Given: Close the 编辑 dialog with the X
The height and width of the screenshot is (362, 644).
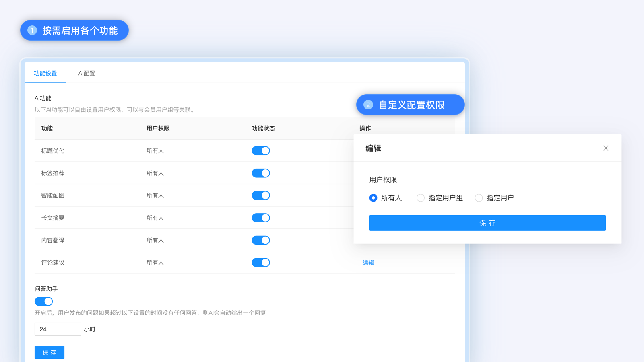Looking at the screenshot, I should pos(606,148).
